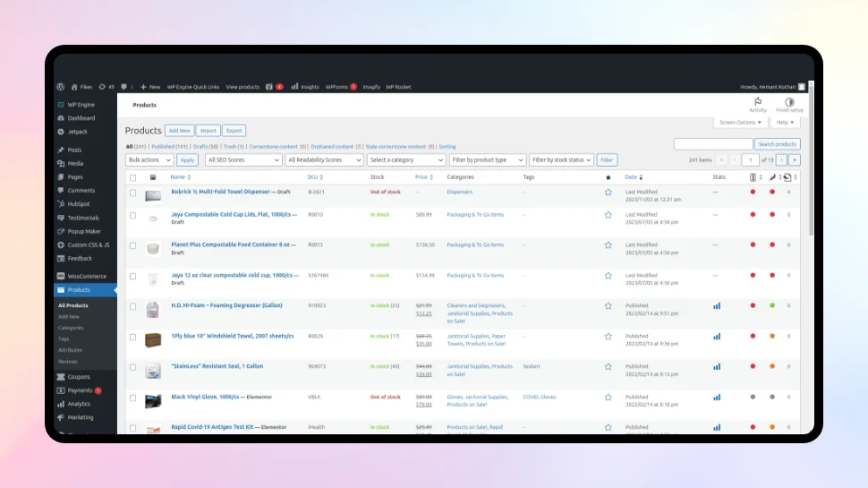Star the Bobrick Towel Dispenser as featured

(x=608, y=192)
